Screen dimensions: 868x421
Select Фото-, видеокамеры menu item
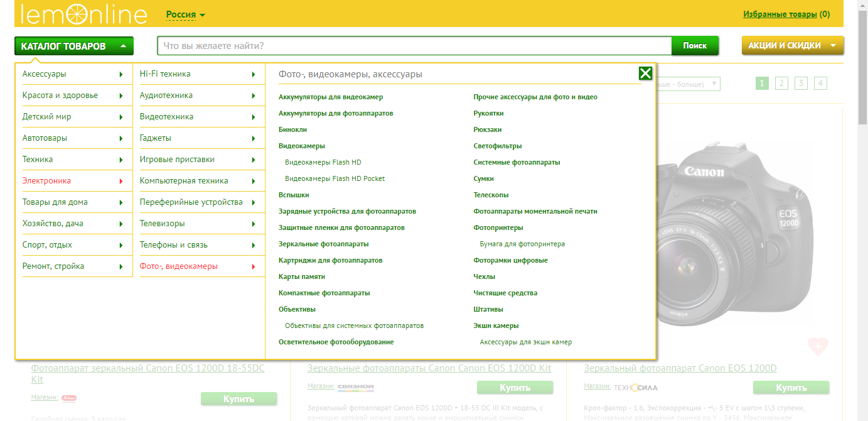(180, 266)
